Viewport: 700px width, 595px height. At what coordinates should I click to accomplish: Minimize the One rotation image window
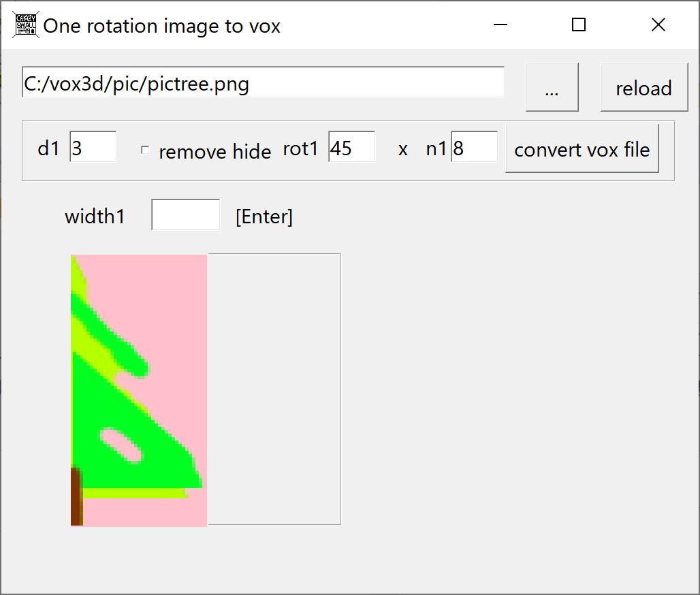pyautogui.click(x=500, y=25)
